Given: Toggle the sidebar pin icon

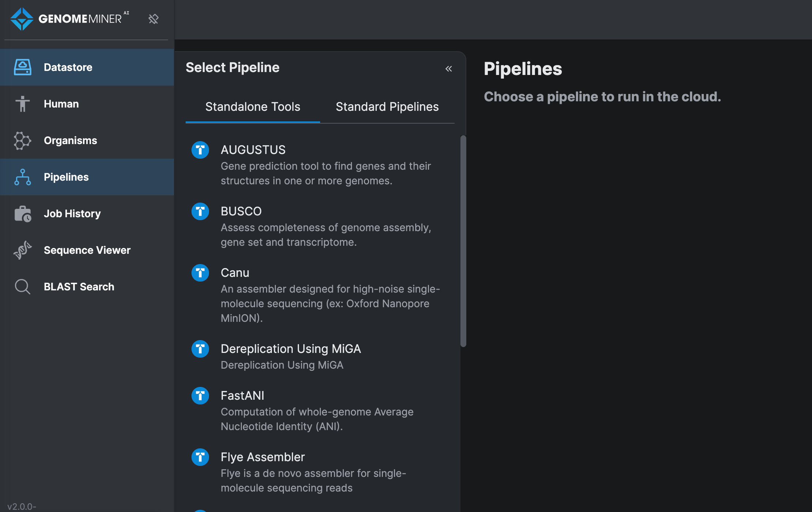Looking at the screenshot, I should 153,19.
